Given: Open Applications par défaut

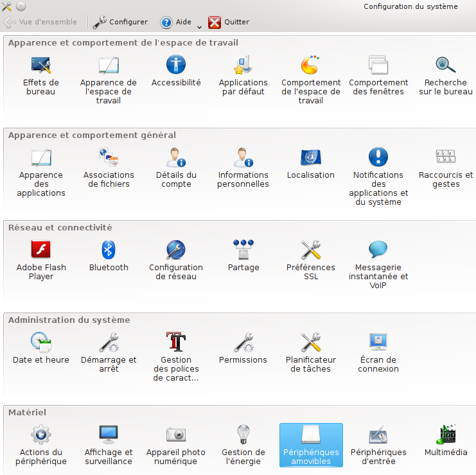Looking at the screenshot, I should point(243,76).
